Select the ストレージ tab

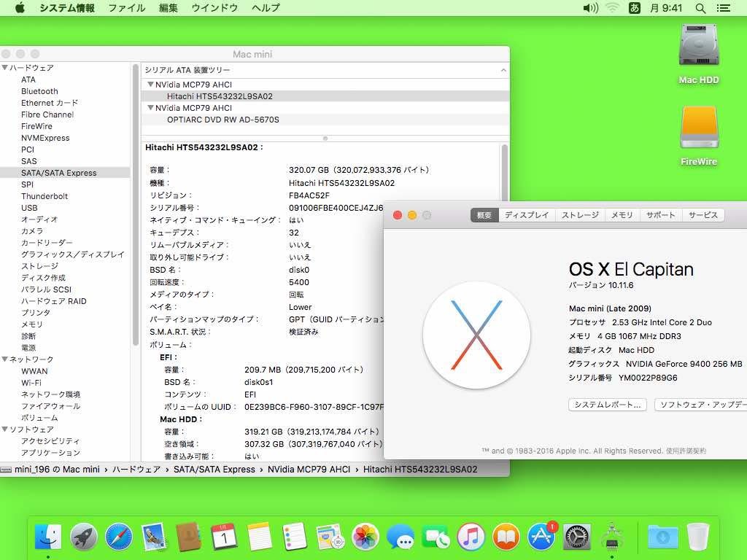coord(580,215)
